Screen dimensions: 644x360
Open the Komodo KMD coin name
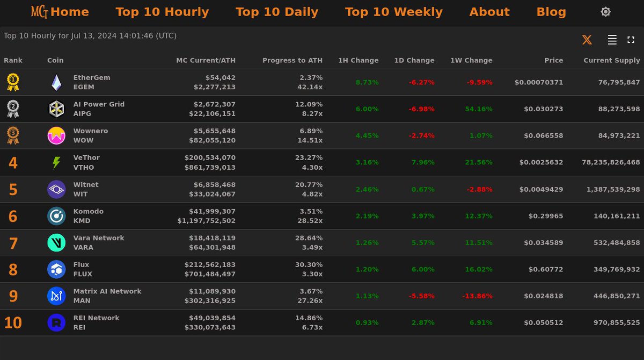coord(89,216)
